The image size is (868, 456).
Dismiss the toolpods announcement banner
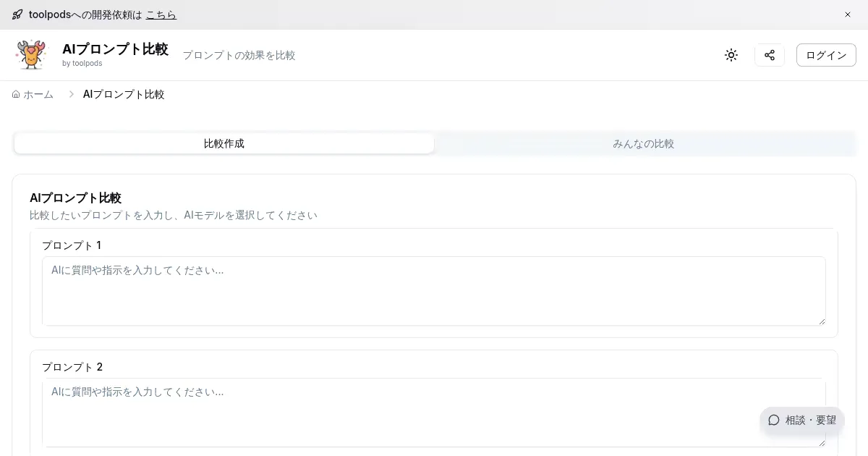(848, 14)
